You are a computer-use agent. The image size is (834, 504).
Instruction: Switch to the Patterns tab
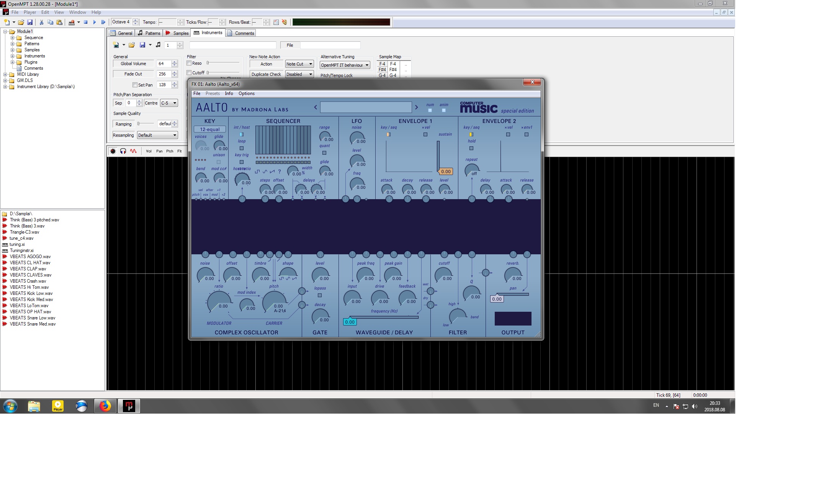pos(149,33)
